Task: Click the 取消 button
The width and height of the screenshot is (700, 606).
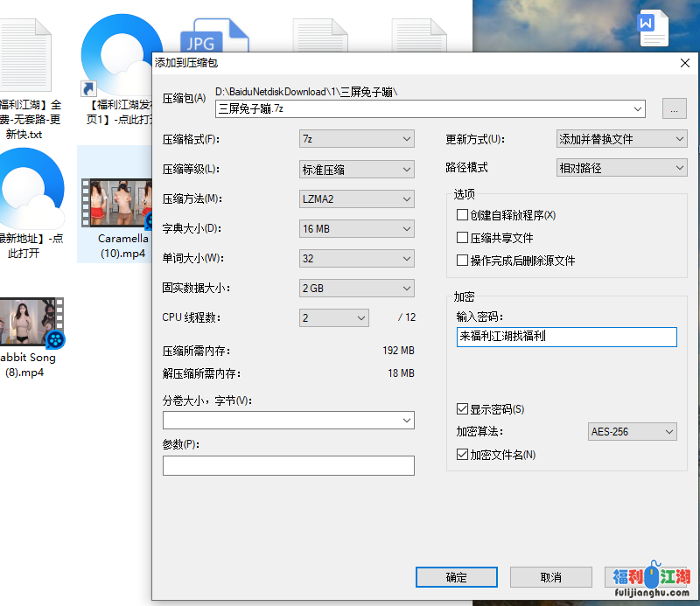Action: click(550, 577)
